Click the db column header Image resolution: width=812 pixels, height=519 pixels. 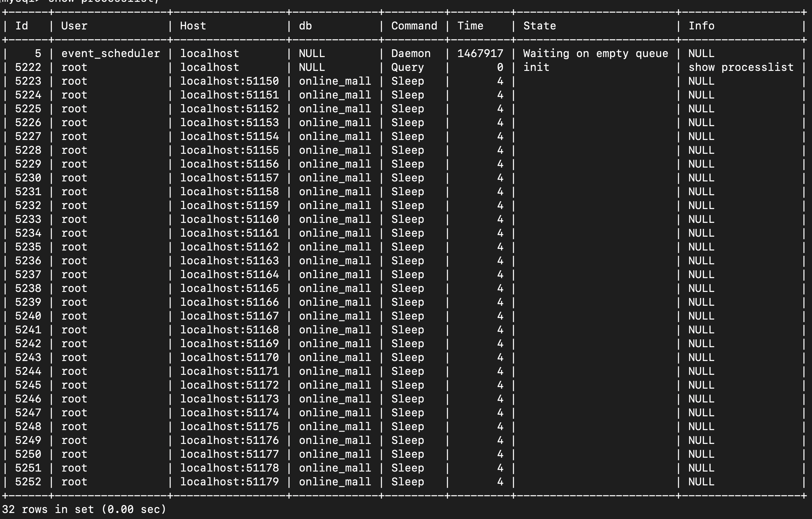click(305, 26)
